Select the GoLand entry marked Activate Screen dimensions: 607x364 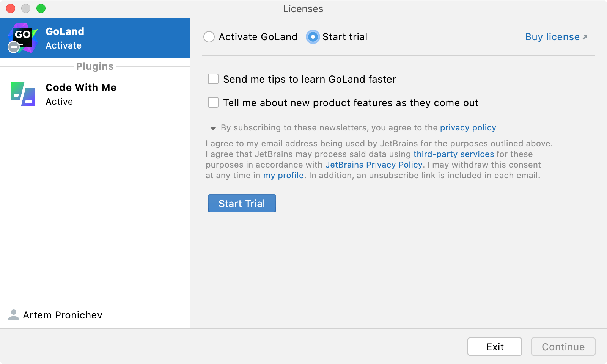click(95, 38)
